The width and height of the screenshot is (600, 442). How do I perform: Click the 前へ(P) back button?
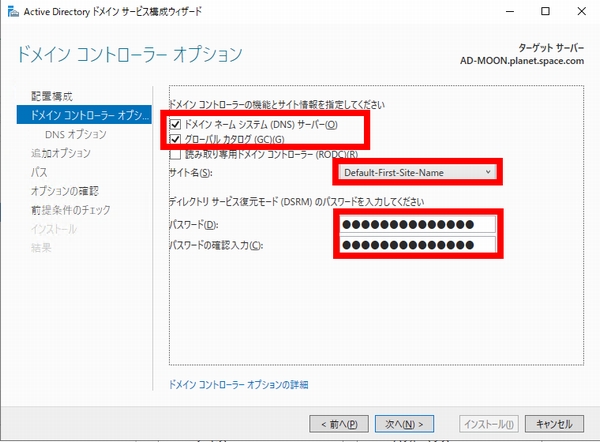pos(339,424)
